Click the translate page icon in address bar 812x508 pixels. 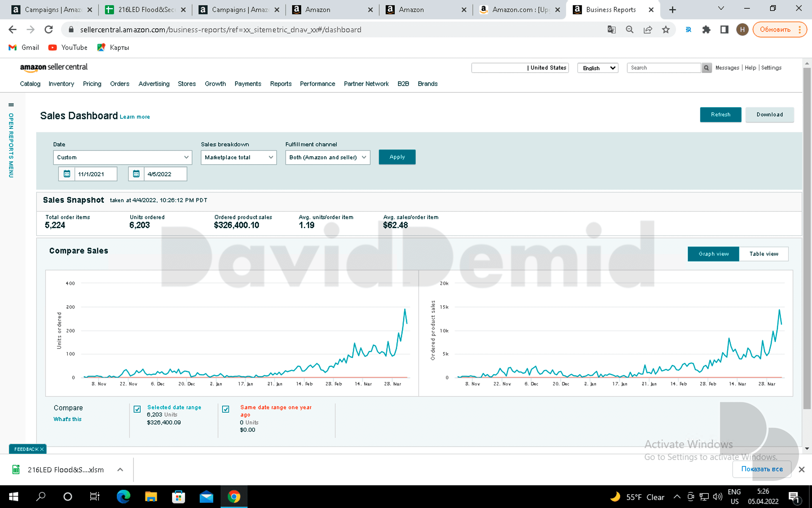pyautogui.click(x=611, y=30)
